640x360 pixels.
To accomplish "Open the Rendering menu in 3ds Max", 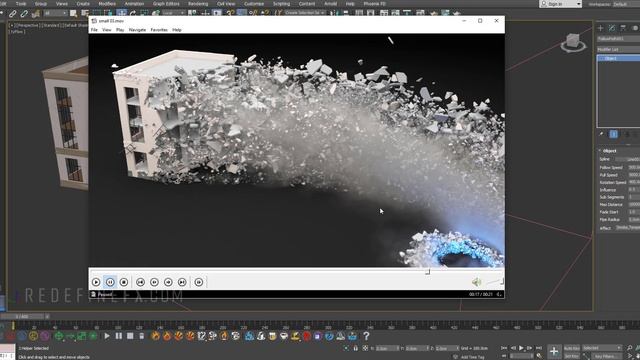I will tap(198, 4).
